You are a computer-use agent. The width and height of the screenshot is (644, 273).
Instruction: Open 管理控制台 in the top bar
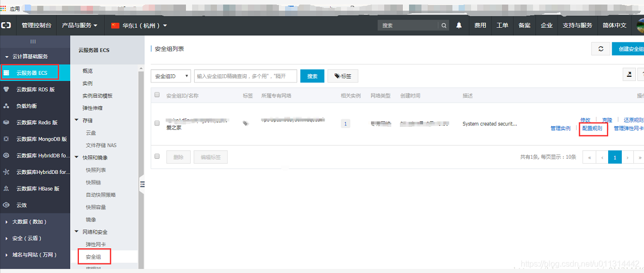coord(36,25)
